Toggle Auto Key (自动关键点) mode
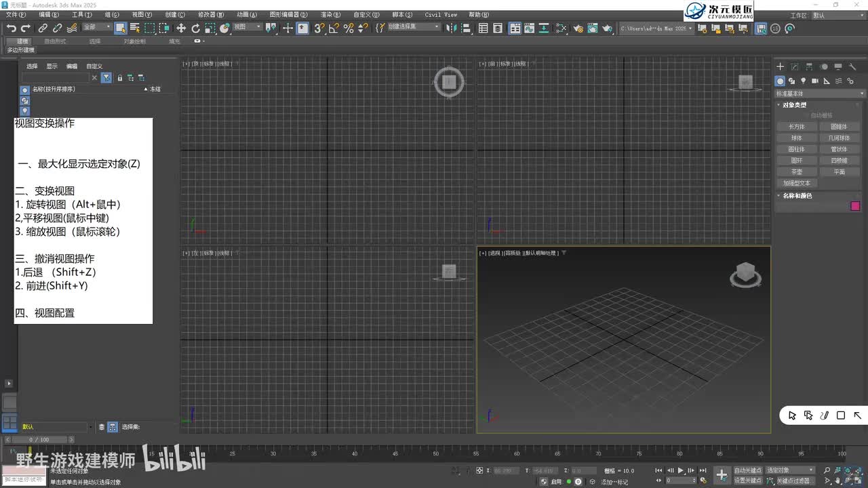Image resolution: width=868 pixels, height=488 pixels. click(x=748, y=470)
